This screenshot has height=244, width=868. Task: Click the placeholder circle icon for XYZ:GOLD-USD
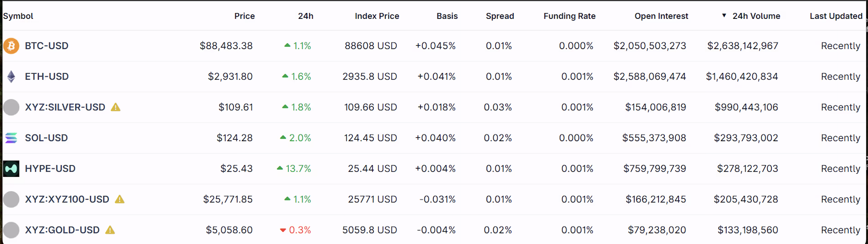11,230
